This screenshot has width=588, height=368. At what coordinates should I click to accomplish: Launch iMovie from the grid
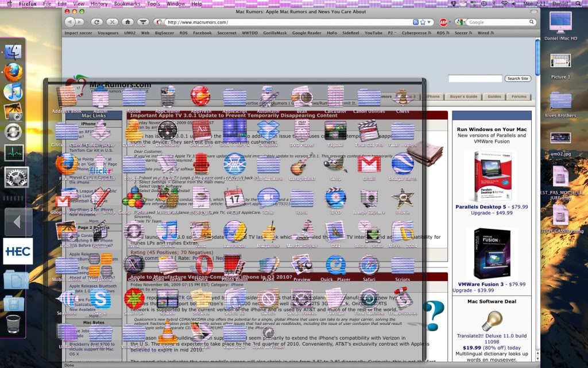tap(403, 198)
